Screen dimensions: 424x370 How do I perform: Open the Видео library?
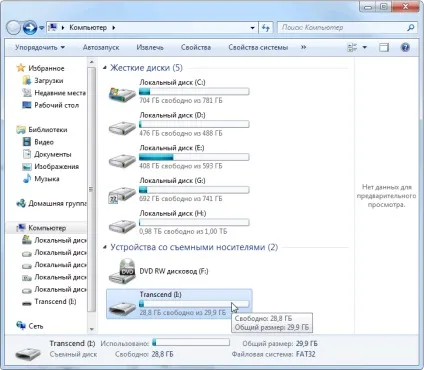tap(44, 142)
